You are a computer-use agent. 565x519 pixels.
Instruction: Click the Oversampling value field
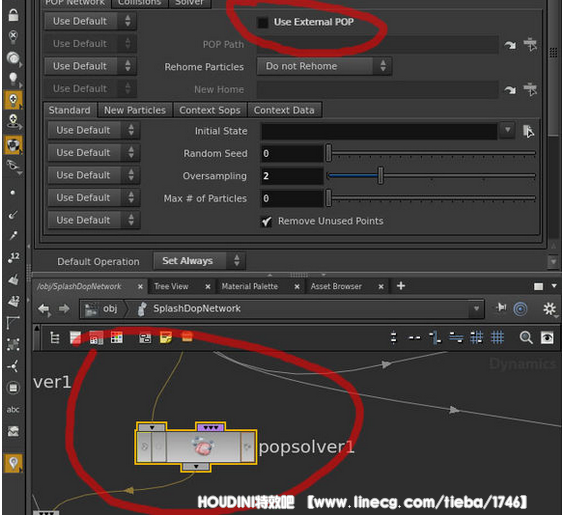[x=292, y=176]
